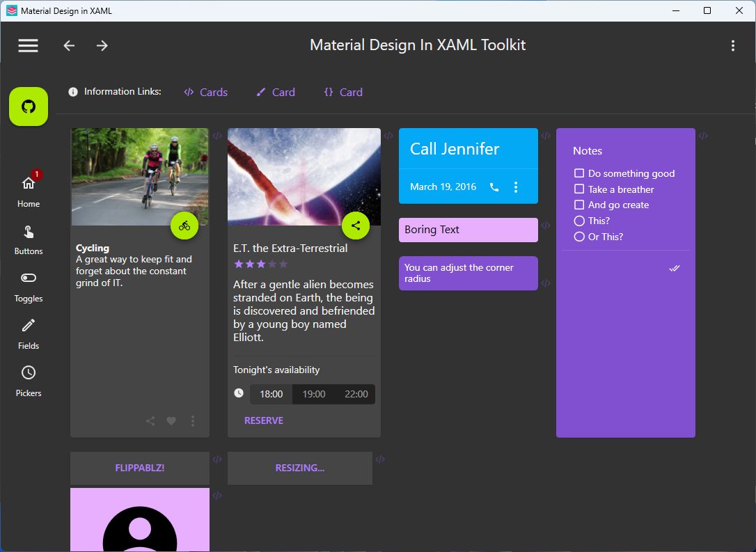Click the clock icon beside the showtimes
The height and width of the screenshot is (552, 756).
coord(239,393)
